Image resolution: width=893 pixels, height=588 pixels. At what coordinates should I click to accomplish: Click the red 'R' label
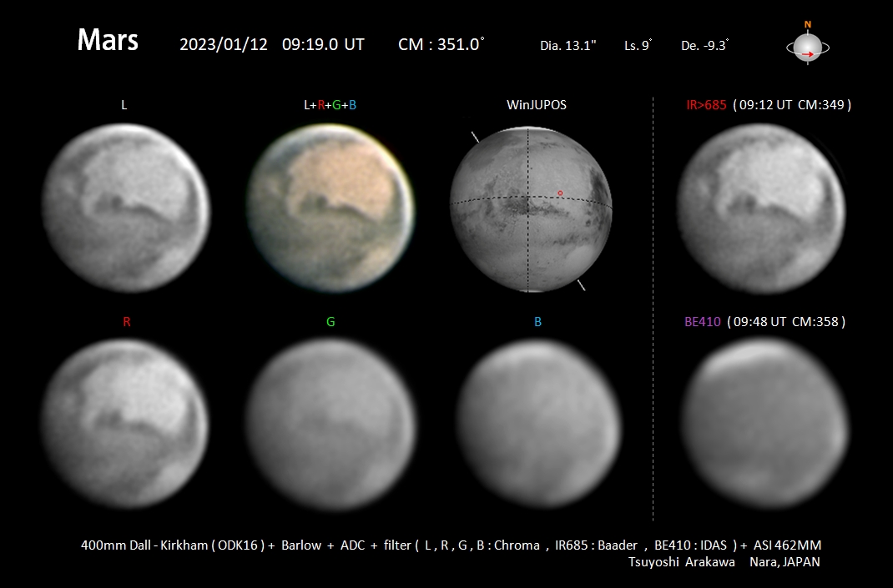point(126,322)
